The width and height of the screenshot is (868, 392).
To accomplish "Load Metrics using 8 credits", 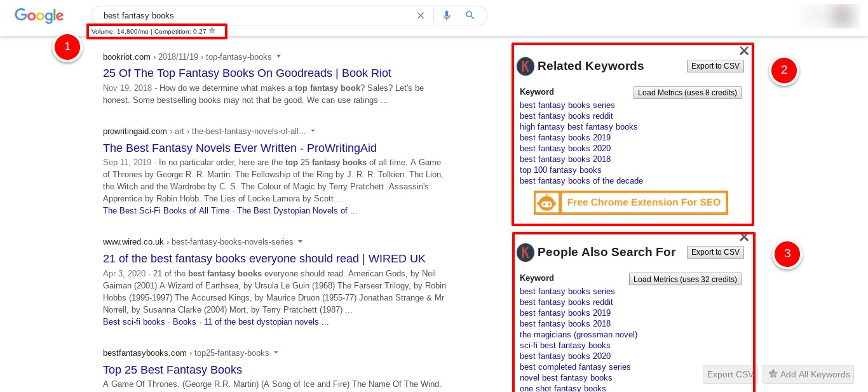I will tap(687, 93).
